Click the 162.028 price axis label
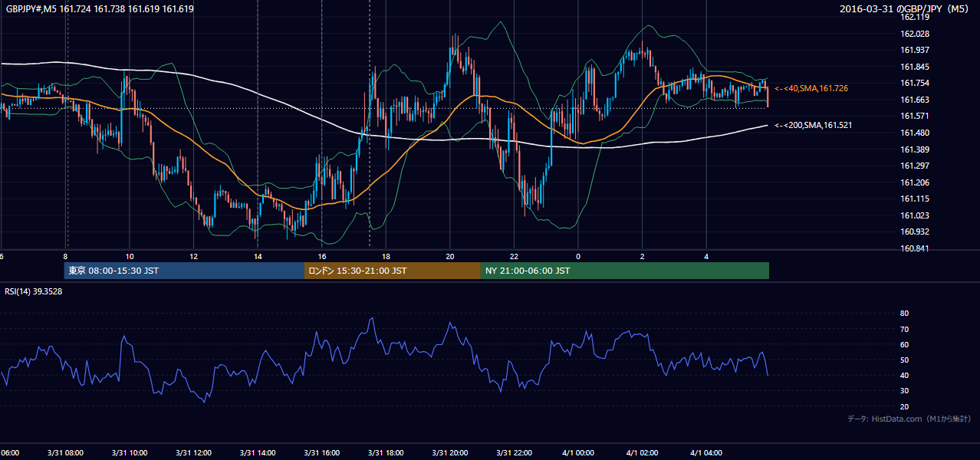 tap(915, 34)
